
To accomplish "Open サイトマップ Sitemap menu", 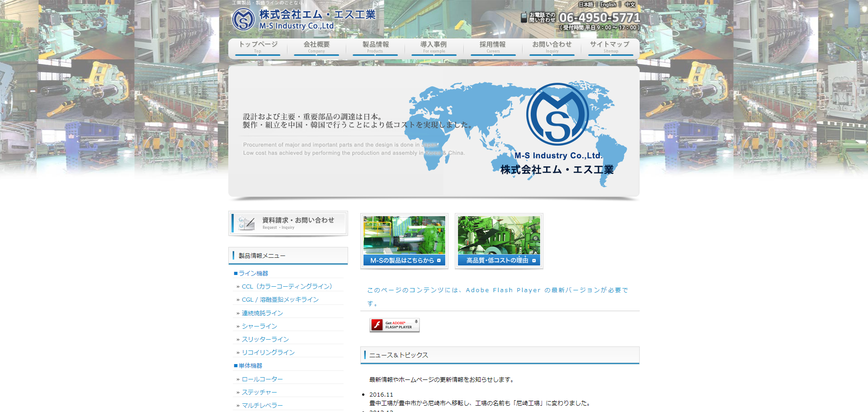I will [x=610, y=47].
